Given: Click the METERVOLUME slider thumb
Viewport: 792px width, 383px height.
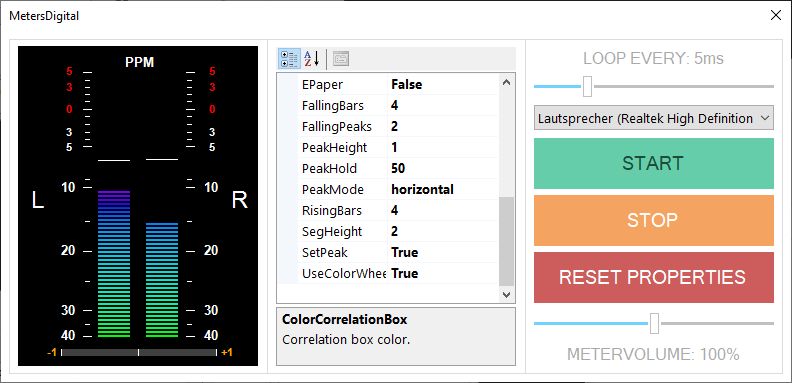Looking at the screenshot, I should [x=654, y=323].
